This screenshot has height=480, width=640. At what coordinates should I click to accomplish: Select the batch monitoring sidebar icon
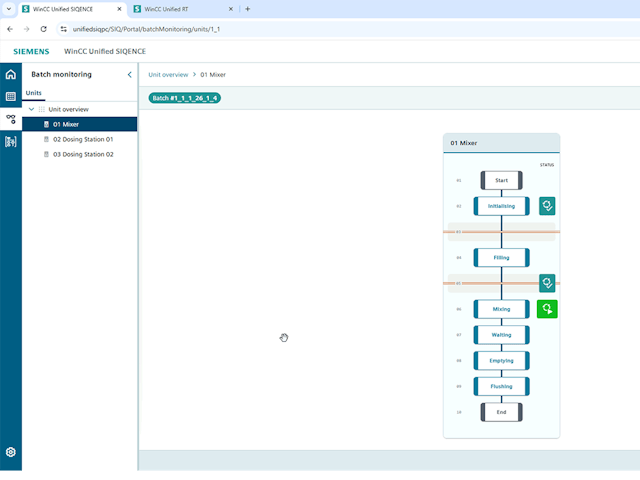11,119
